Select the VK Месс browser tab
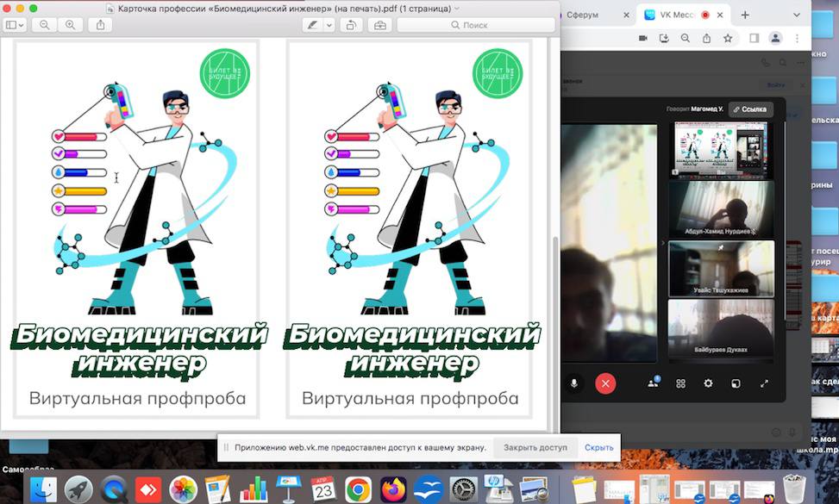839x504 pixels. 676,15
